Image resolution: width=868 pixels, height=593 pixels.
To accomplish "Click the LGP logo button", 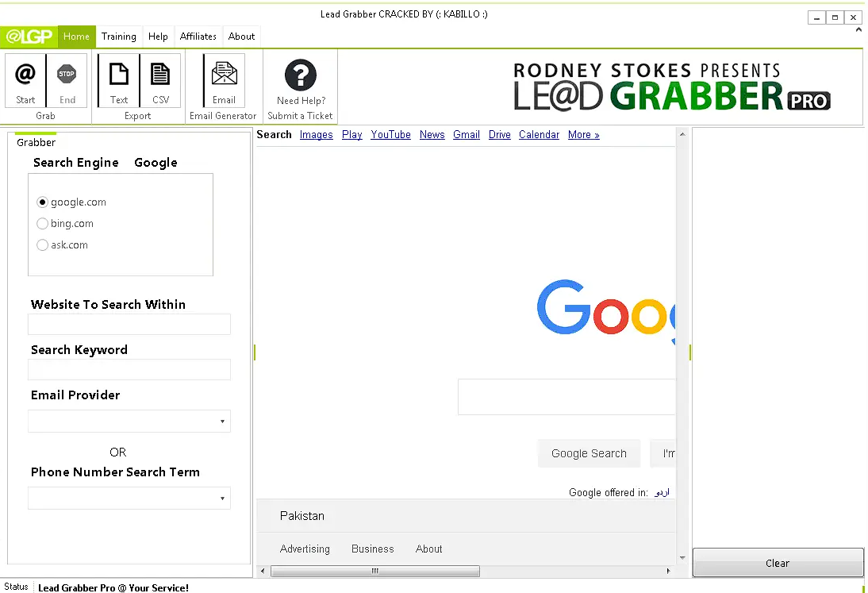I will 29,37.
